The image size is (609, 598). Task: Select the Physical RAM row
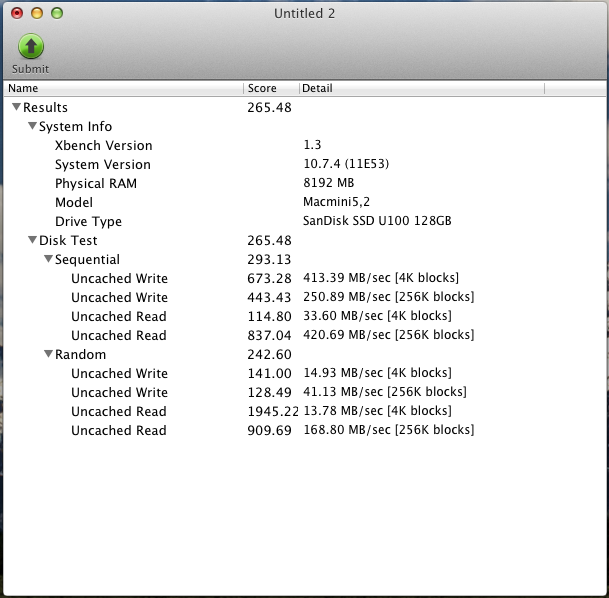click(304, 183)
